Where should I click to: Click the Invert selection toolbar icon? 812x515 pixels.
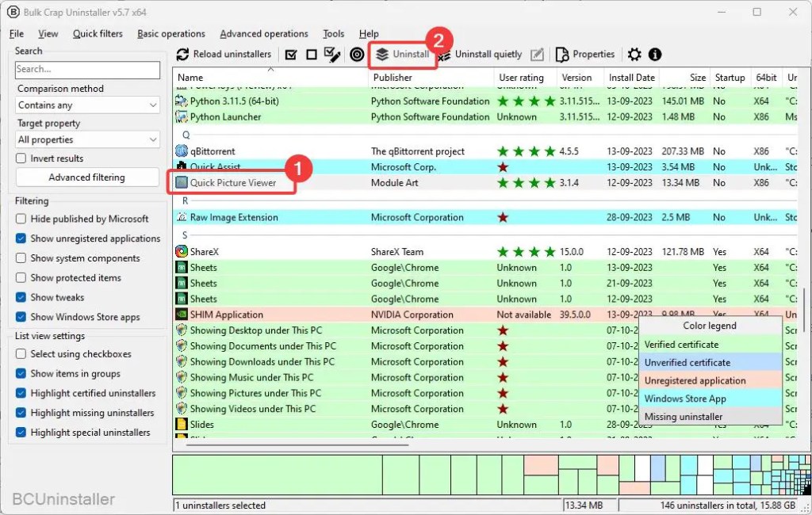(x=332, y=55)
